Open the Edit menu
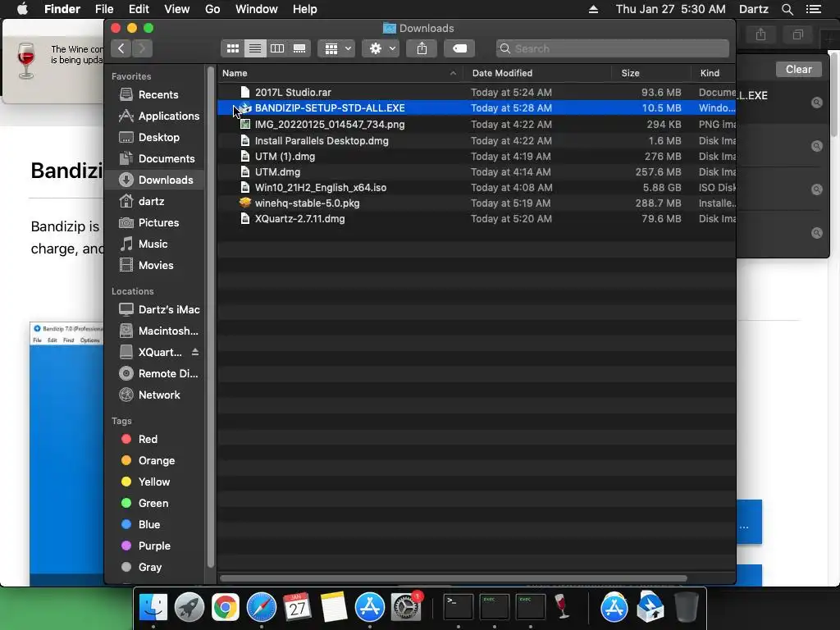 pos(139,9)
